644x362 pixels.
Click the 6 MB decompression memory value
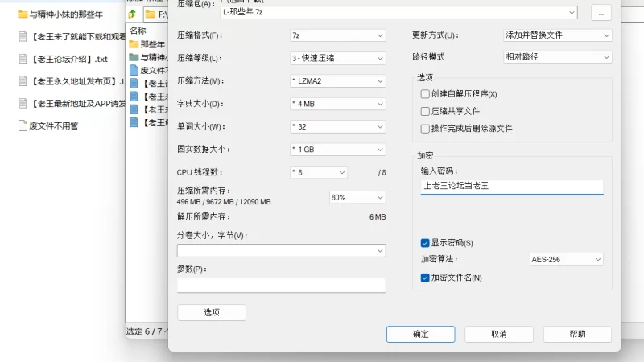[x=378, y=217]
